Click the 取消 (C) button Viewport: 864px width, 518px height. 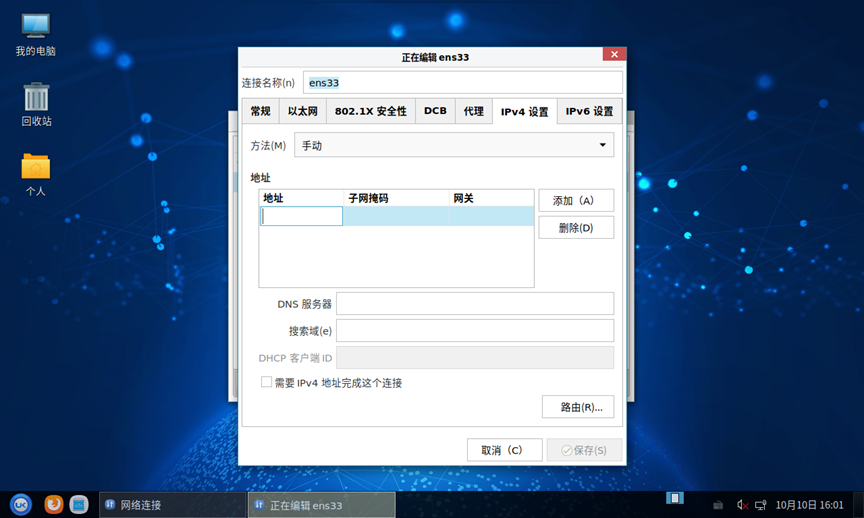pyautogui.click(x=504, y=450)
